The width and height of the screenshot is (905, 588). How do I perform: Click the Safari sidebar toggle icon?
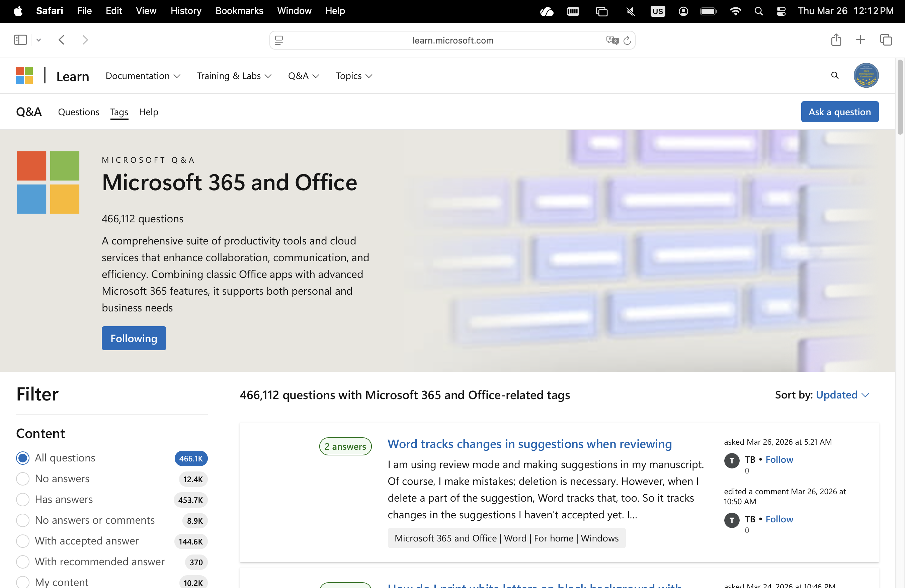[20, 40]
